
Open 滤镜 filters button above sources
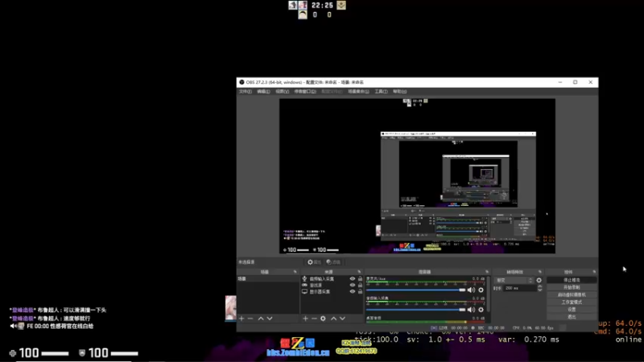pyautogui.click(x=333, y=262)
